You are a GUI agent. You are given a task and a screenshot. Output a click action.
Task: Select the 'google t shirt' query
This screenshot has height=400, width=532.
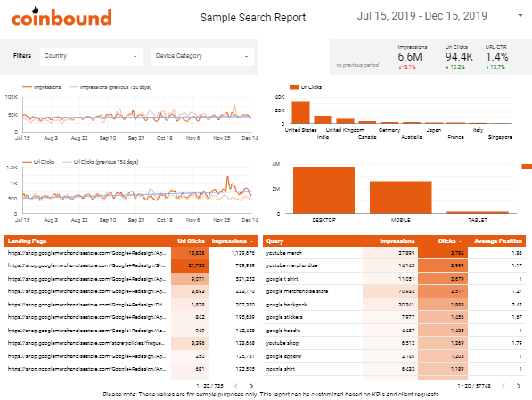point(282,279)
